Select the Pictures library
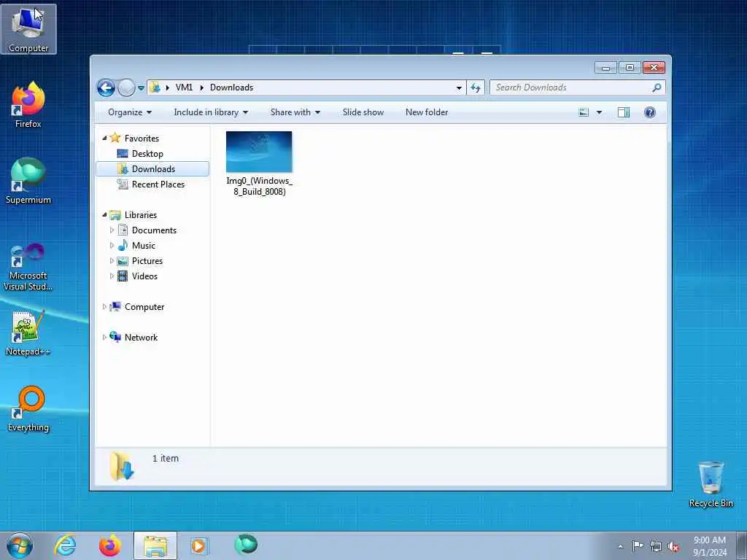 click(x=147, y=261)
